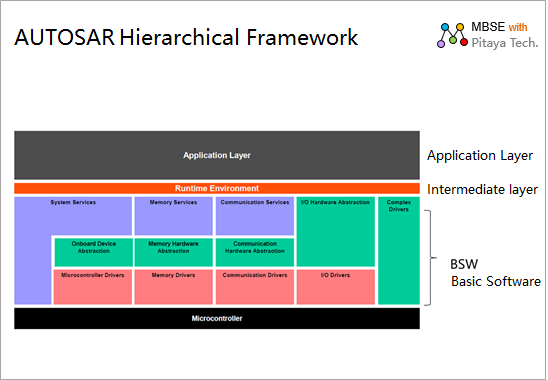548x380 pixels.
Task: Click the Application Layer side label
Action: coord(480,156)
